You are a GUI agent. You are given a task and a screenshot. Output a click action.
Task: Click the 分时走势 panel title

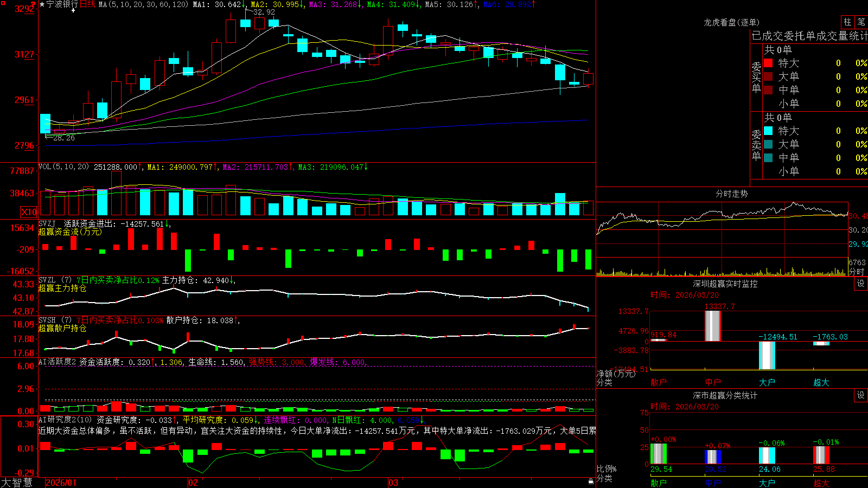[731, 194]
